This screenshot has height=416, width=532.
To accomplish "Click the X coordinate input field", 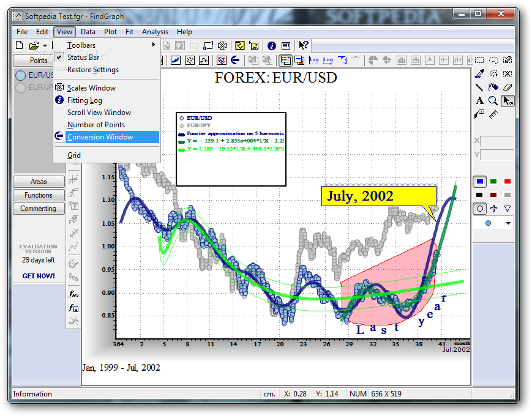I will pyautogui.click(x=497, y=141).
